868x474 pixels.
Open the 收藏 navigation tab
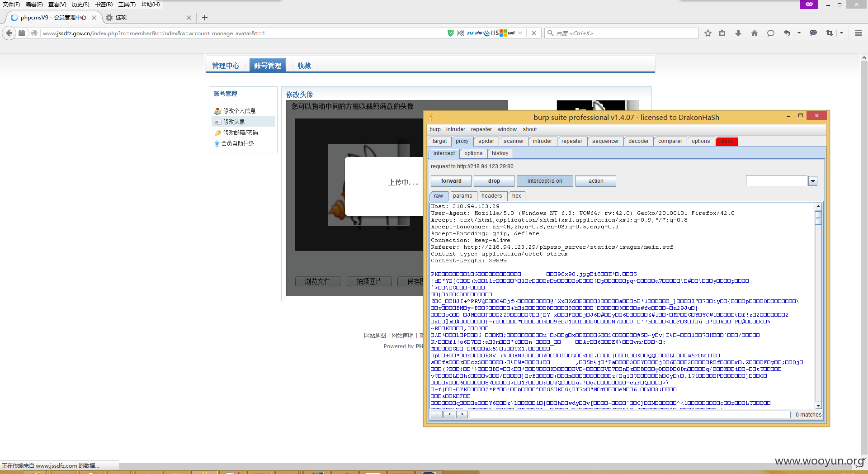coord(304,66)
